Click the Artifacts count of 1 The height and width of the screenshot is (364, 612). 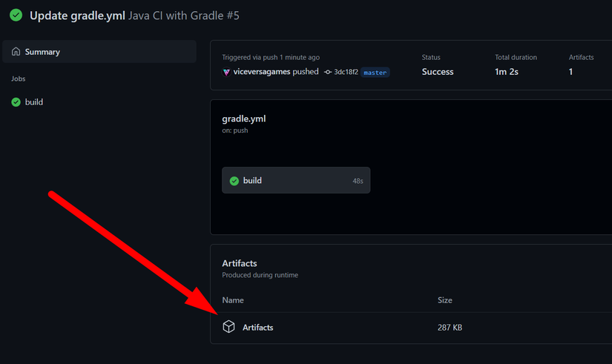click(x=570, y=72)
